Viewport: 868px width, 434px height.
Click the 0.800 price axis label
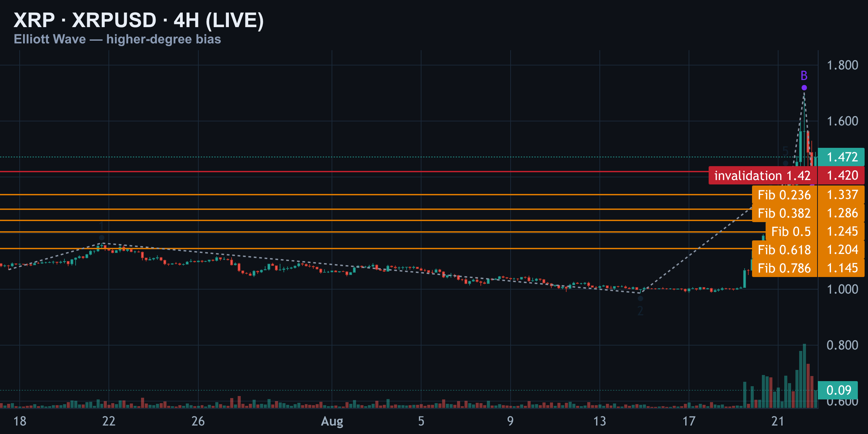(x=842, y=345)
